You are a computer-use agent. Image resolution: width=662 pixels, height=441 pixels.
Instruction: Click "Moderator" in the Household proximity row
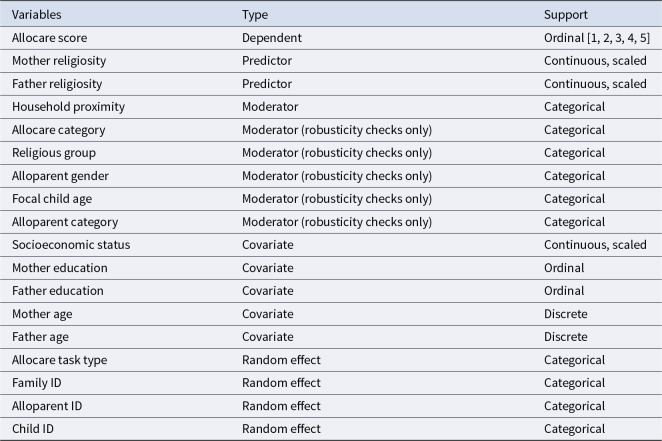point(270,107)
